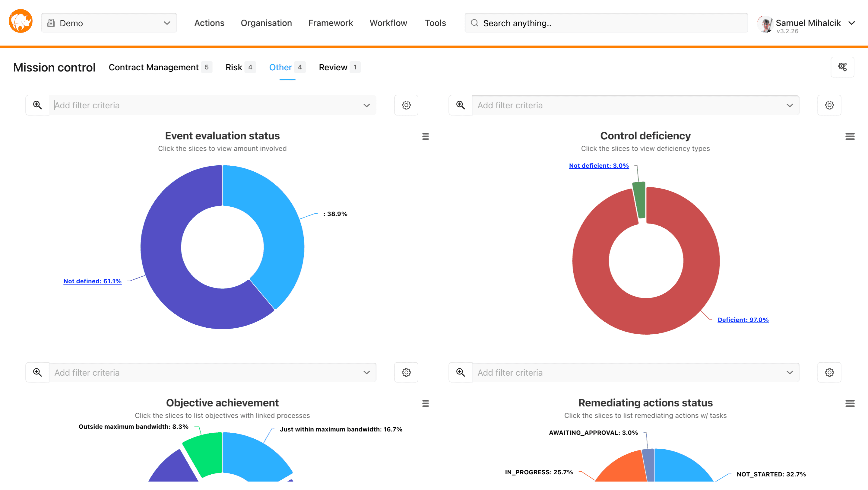Viewport: 868px width, 490px height.
Task: Open the Objective achievement chart menu
Action: click(425, 403)
